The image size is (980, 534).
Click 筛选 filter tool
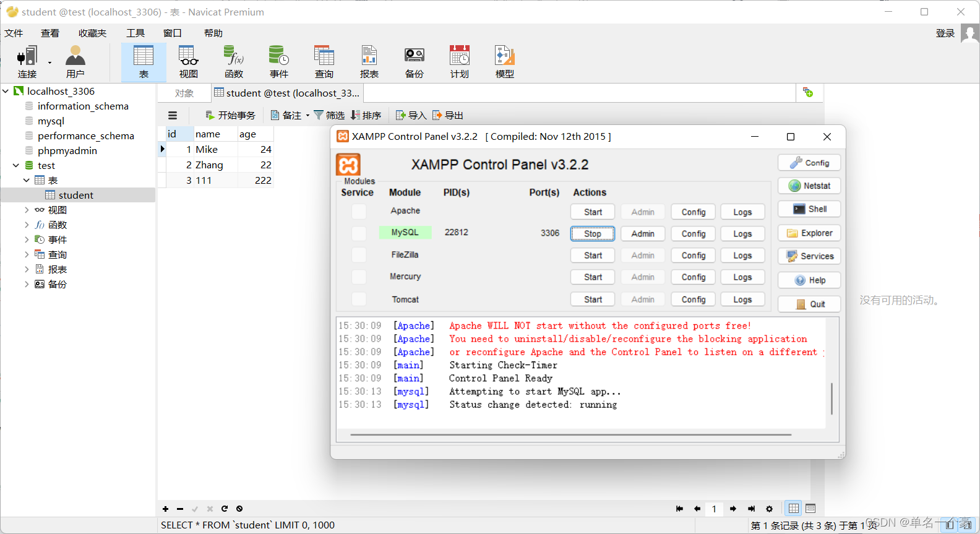[329, 115]
